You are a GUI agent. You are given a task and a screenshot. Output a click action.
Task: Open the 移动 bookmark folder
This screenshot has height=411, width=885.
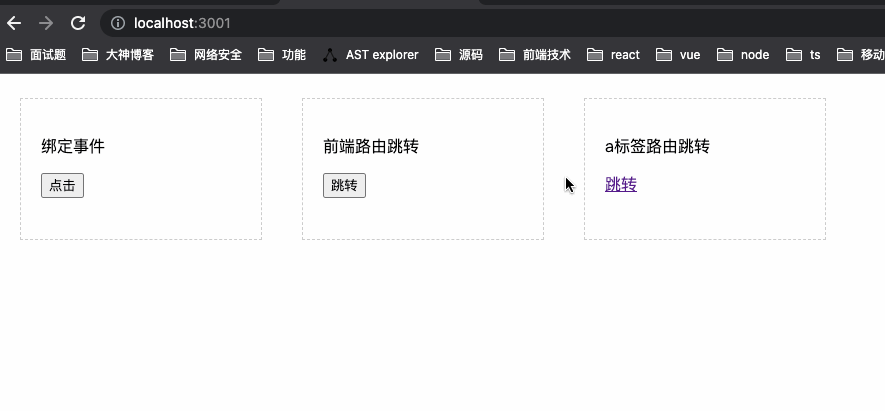coord(860,55)
